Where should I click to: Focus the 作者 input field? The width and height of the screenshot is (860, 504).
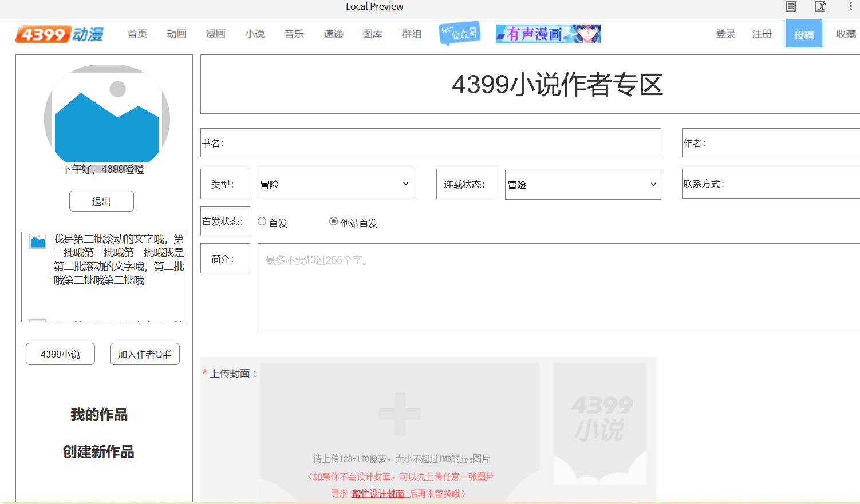[x=771, y=143]
